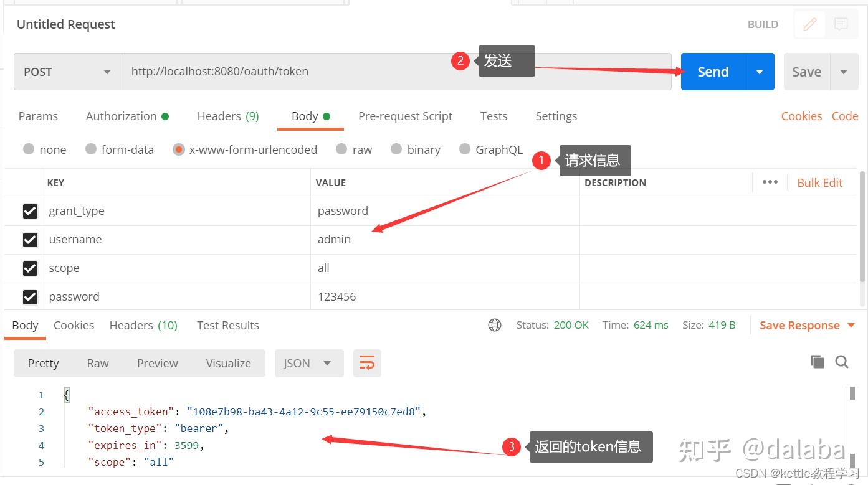Image resolution: width=868 pixels, height=485 pixels.
Task: Uncheck the scope parameter row
Action: click(x=30, y=268)
